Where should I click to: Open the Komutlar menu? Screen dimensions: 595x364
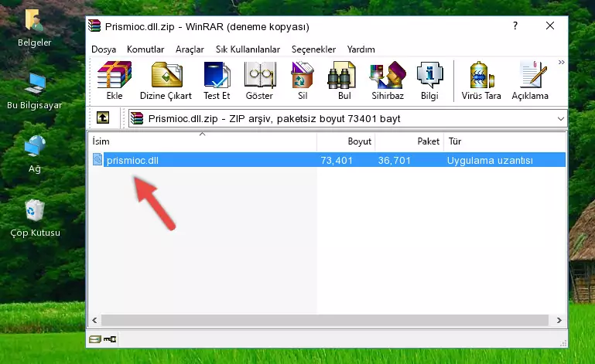[145, 49]
